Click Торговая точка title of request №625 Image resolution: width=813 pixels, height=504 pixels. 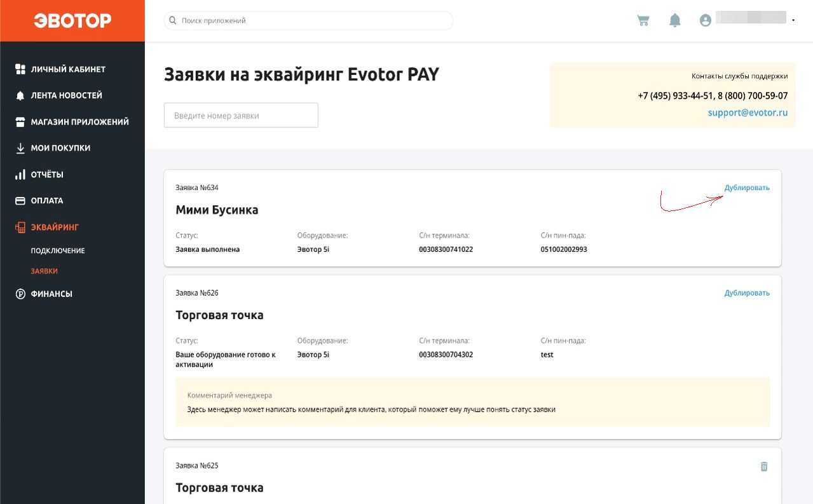[x=219, y=488]
